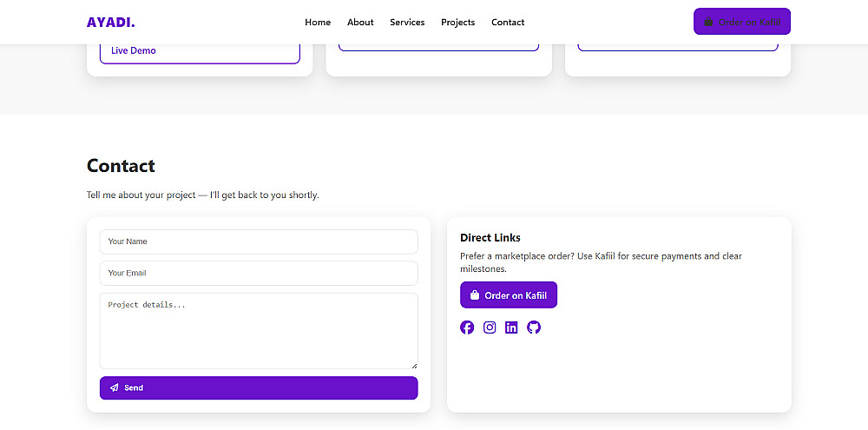Click the bag icon in header Kafiil button

coord(708,23)
